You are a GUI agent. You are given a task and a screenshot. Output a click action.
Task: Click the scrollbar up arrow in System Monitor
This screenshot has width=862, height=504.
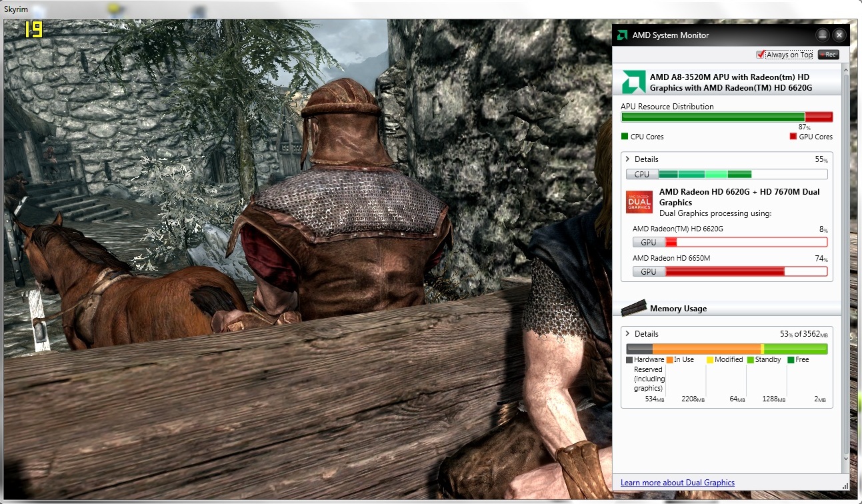tap(845, 69)
